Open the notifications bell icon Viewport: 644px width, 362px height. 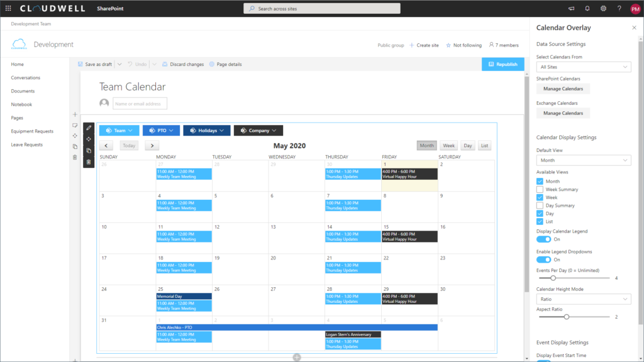[x=587, y=8]
